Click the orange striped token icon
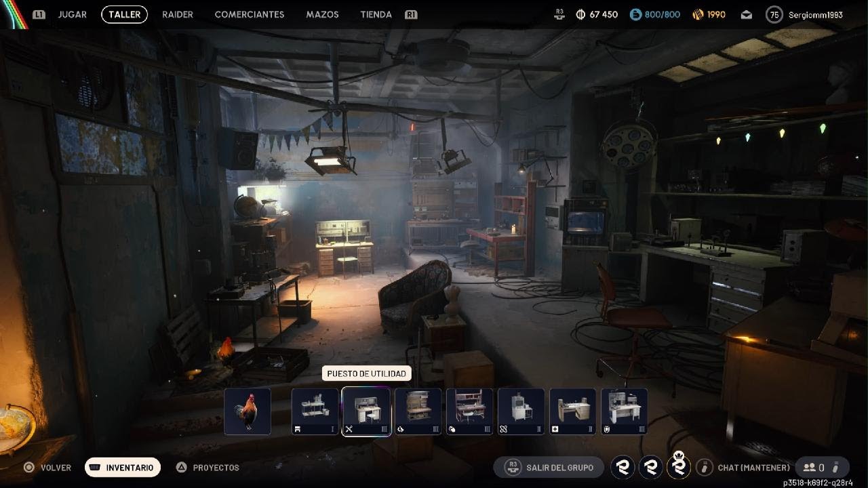The image size is (868, 488). tap(698, 14)
